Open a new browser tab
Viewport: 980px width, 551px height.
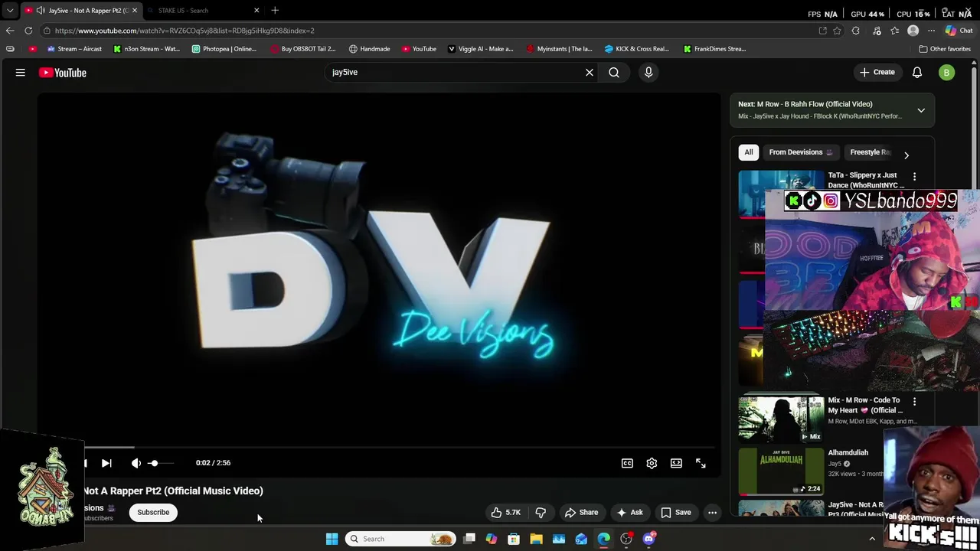(275, 10)
